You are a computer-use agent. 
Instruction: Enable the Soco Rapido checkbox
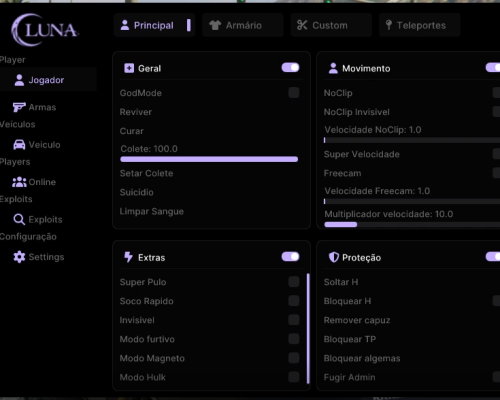294,301
